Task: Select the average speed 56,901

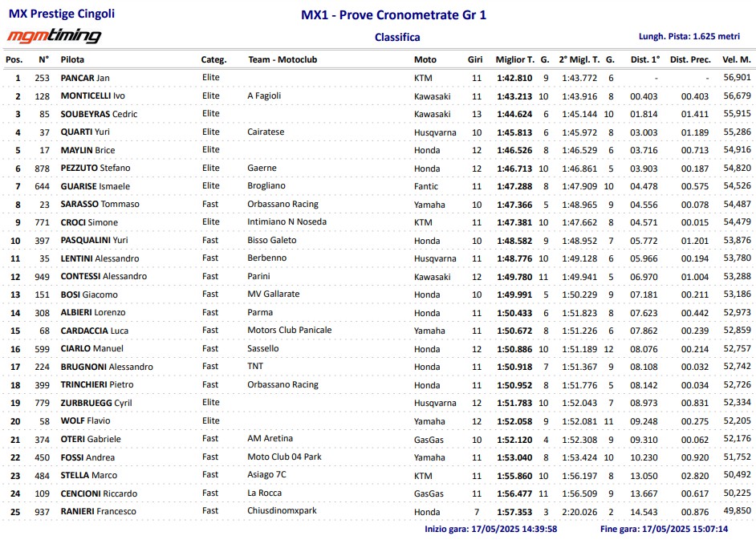Action: coord(738,78)
